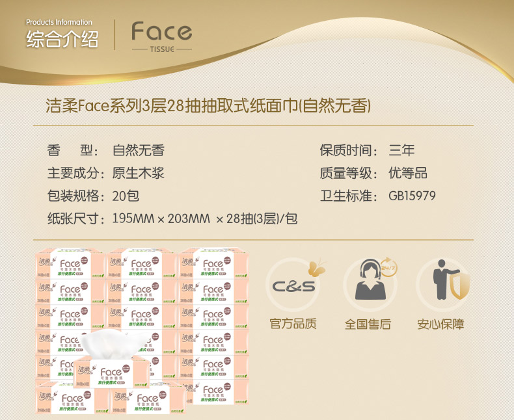Viewport: 514px width, 420px height.
Task: Click the 香型 value 自然无香
Action: coord(139,150)
